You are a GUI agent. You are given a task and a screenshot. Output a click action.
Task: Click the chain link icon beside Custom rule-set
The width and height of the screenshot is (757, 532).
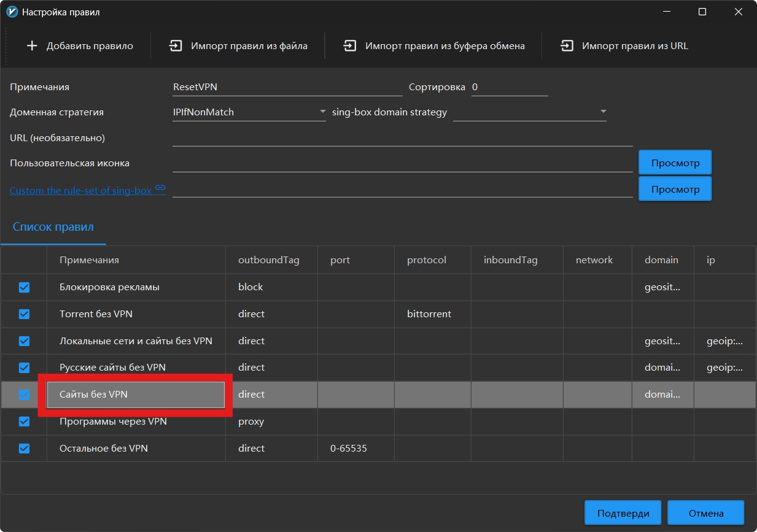click(x=160, y=188)
